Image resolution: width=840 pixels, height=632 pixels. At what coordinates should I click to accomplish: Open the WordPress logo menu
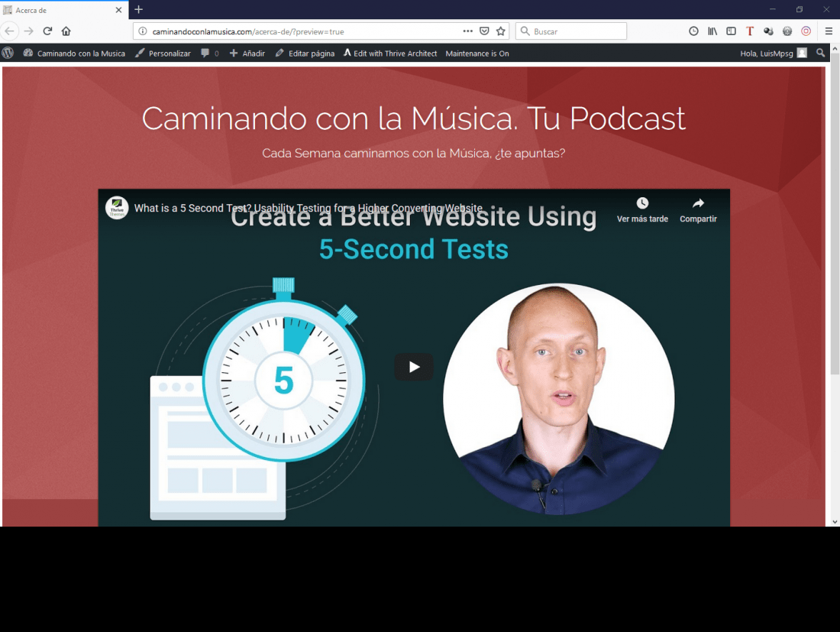click(x=8, y=53)
